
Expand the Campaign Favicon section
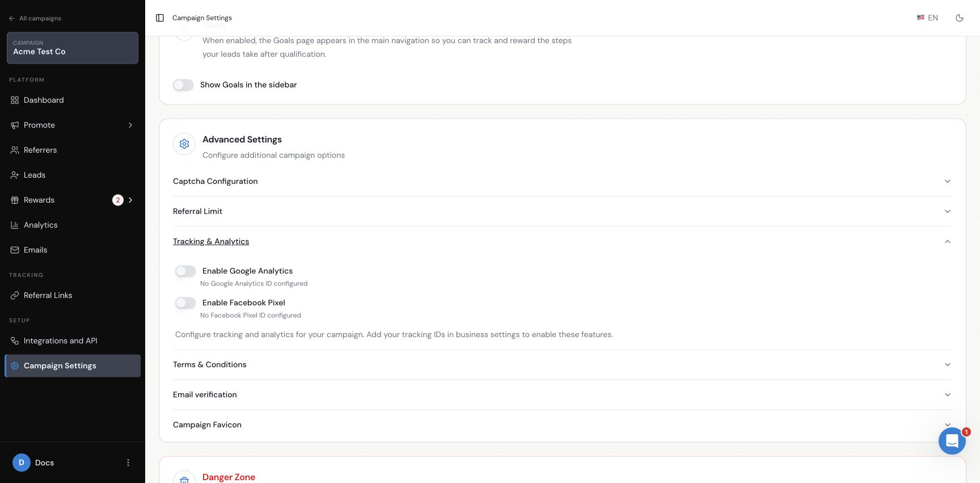point(562,425)
